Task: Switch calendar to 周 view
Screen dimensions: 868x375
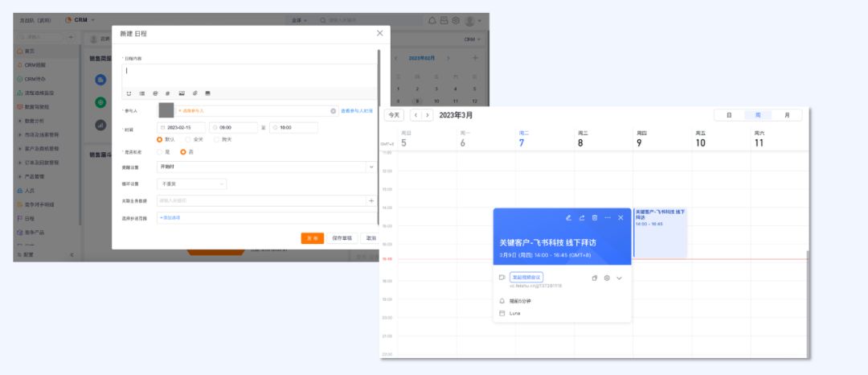Action: [x=758, y=115]
